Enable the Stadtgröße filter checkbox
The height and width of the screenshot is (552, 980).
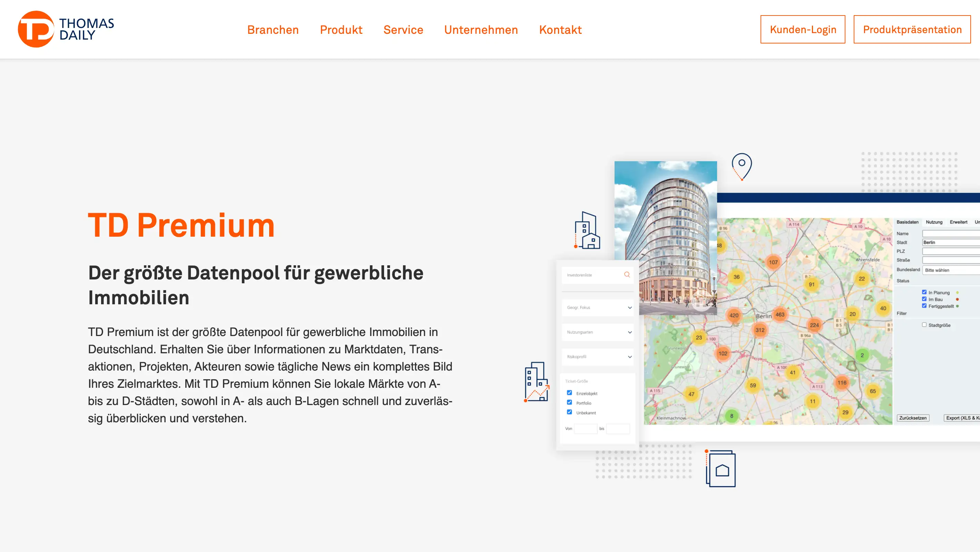point(924,325)
